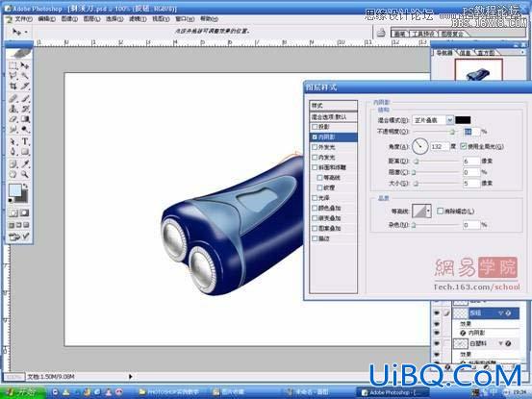Open the Windows Start button

(x=22, y=392)
